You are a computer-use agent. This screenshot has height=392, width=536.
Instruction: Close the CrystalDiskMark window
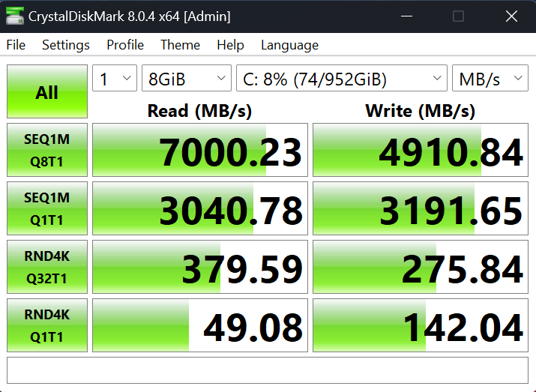point(511,16)
